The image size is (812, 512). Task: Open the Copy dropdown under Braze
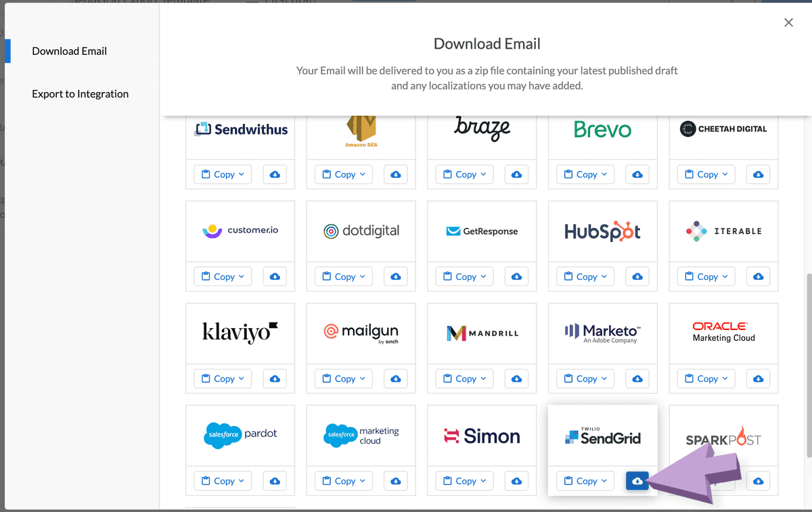[x=464, y=174]
